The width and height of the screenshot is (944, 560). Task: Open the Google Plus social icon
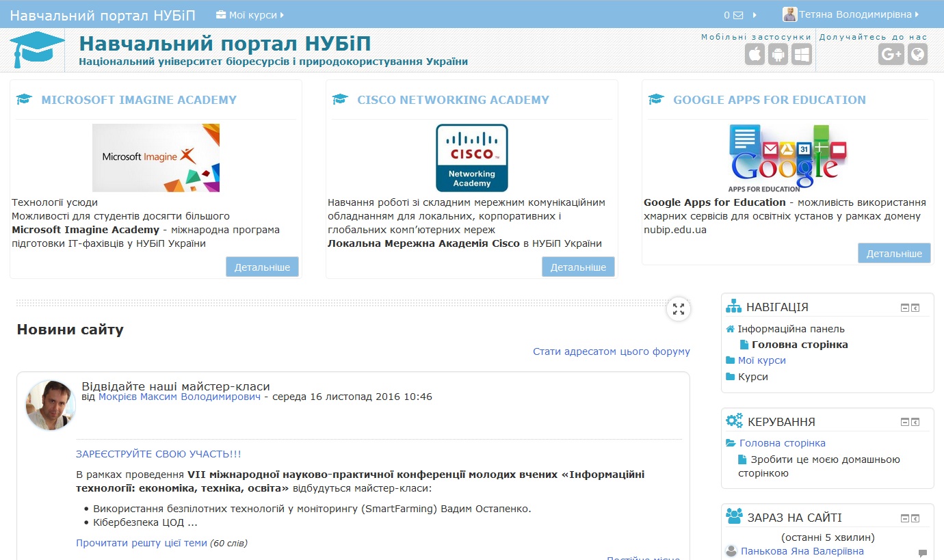coord(891,54)
